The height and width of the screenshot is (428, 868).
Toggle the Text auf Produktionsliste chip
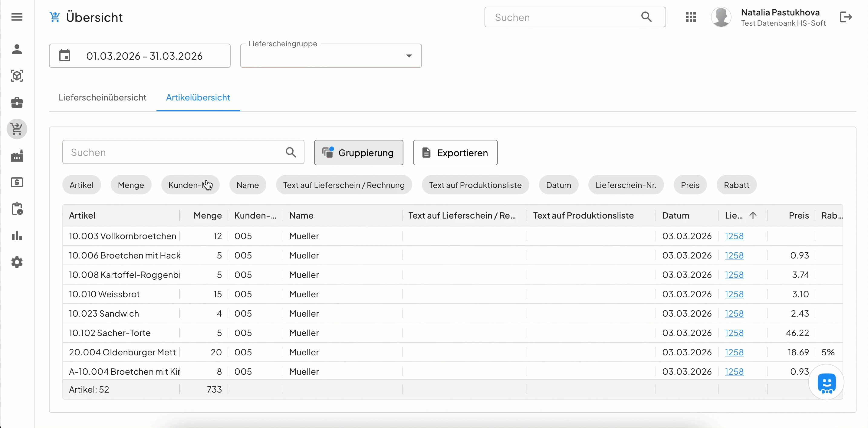(475, 185)
